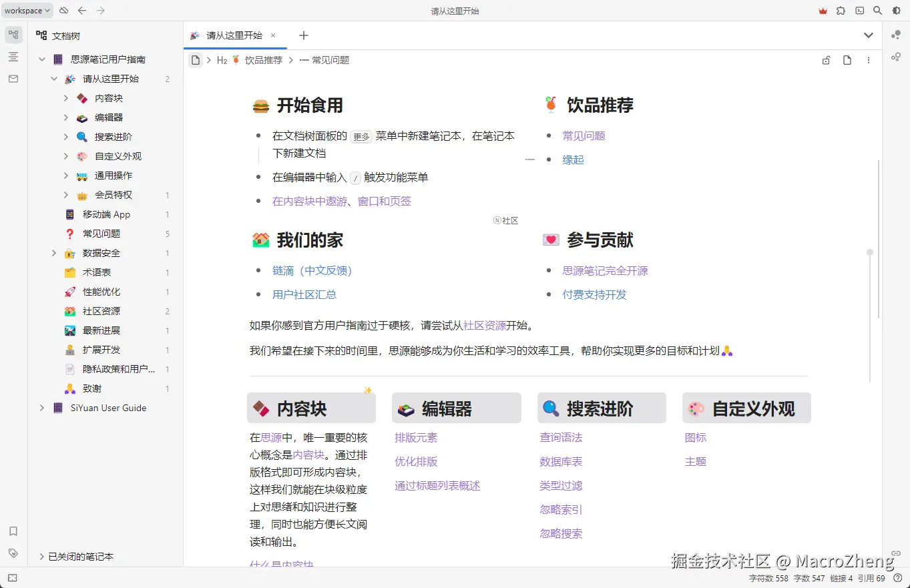Click the 字符数 558 status text

tap(768, 578)
